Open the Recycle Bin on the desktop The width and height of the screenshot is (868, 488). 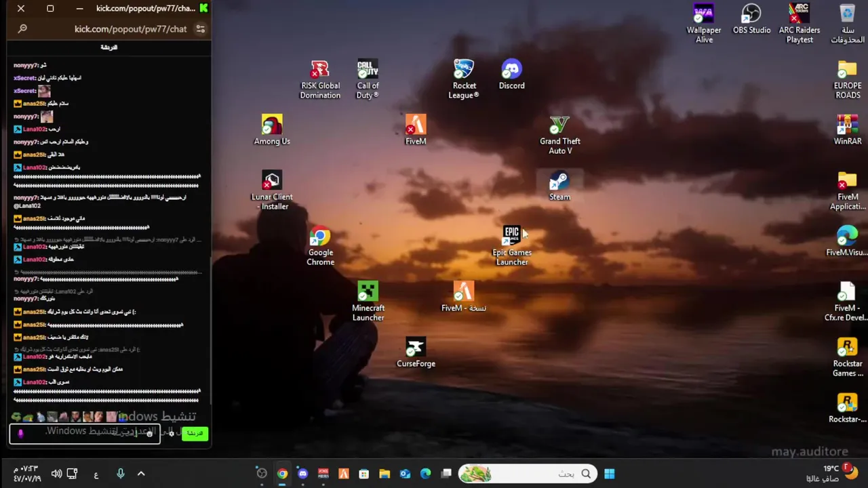coord(848,24)
